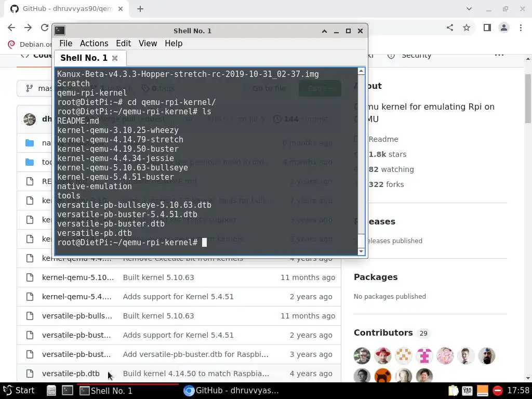Click the file icon beside versatile-pb.dtb
532x399 pixels.
pos(30,374)
